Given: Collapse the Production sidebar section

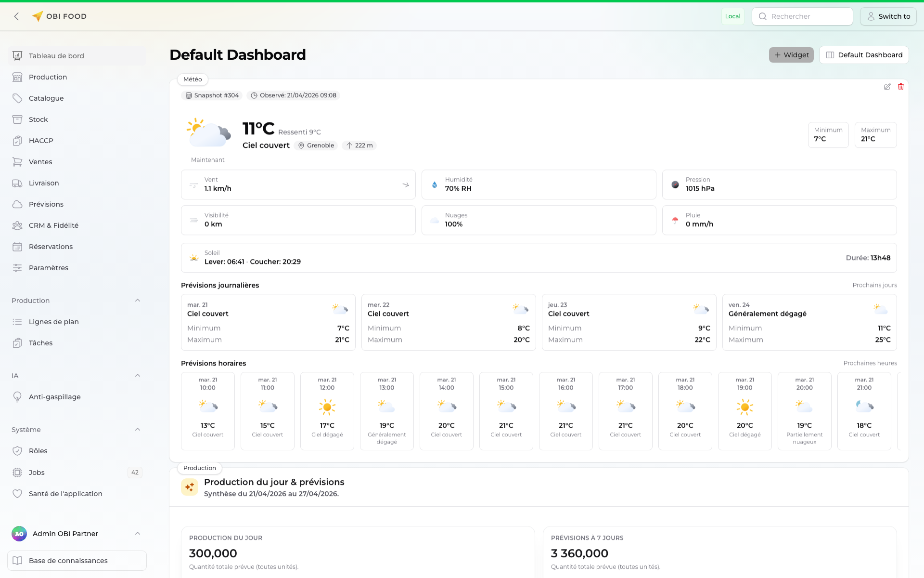Looking at the screenshot, I should (138, 301).
